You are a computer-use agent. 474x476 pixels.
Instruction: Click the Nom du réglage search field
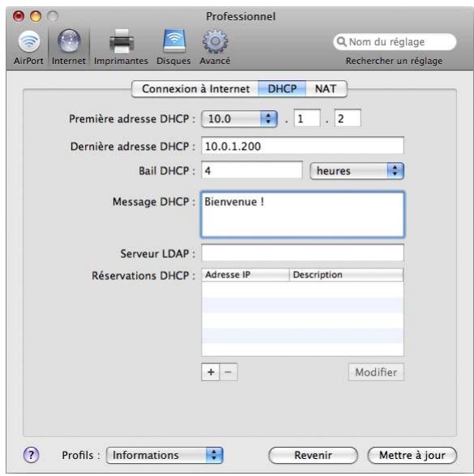coord(395,42)
